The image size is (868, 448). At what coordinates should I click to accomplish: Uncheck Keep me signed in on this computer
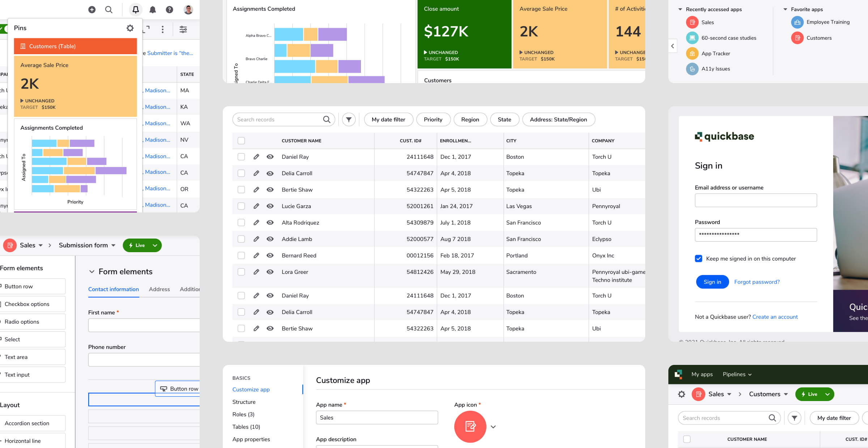coord(698,259)
